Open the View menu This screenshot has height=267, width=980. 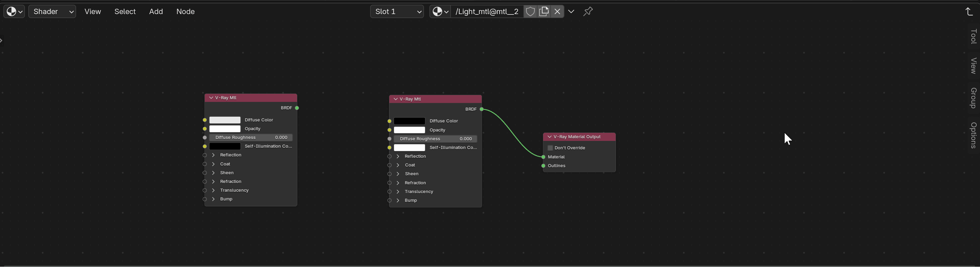point(93,11)
